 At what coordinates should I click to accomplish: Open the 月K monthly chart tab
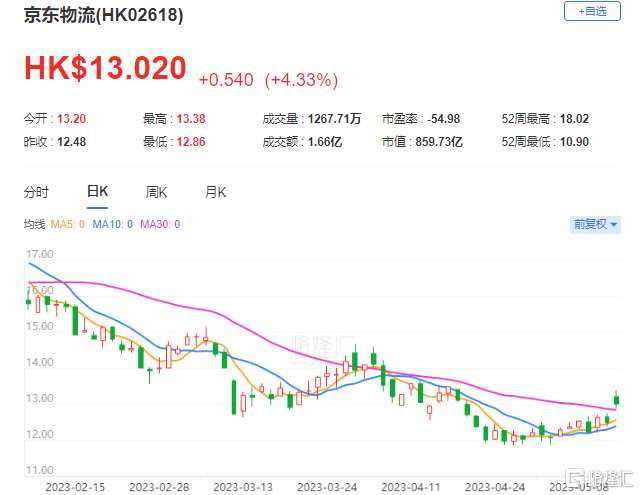click(x=216, y=192)
